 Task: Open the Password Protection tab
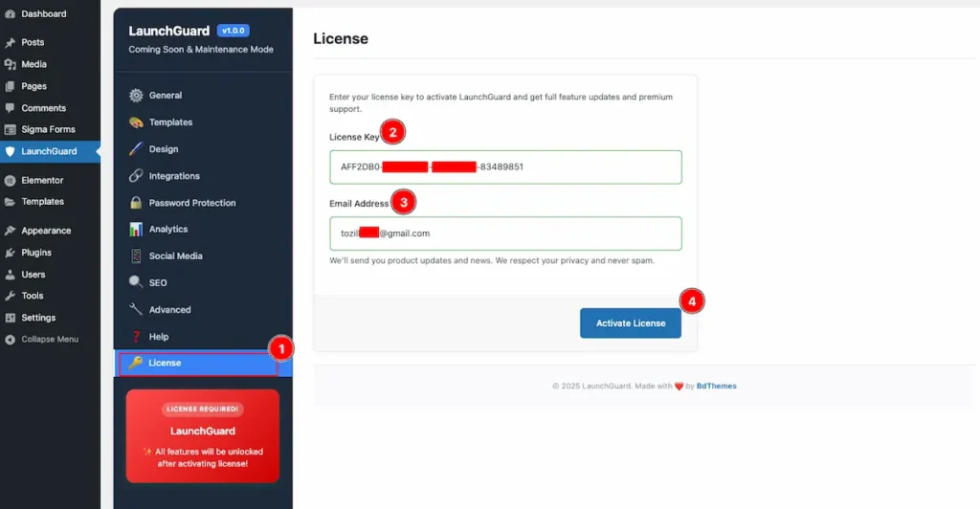point(203,203)
